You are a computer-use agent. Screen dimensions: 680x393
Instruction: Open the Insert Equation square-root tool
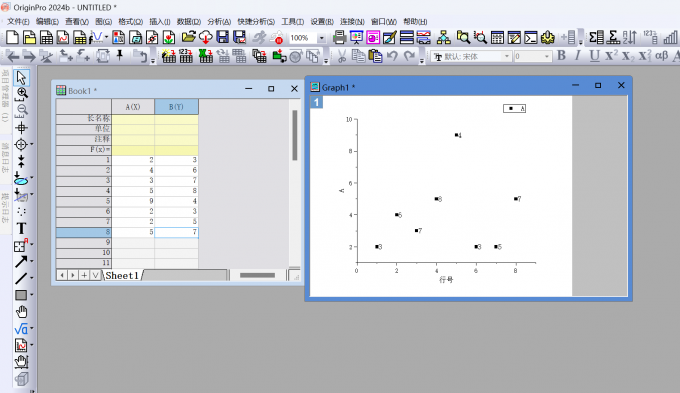pos(21,329)
